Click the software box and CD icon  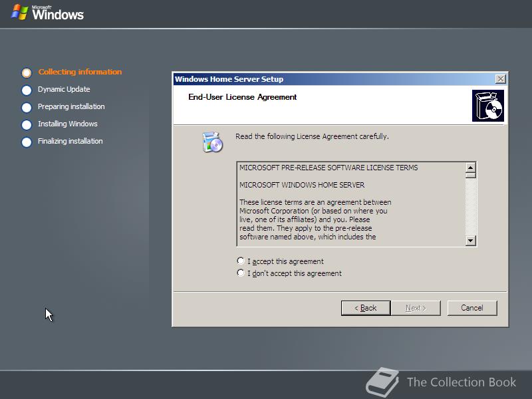(x=212, y=142)
